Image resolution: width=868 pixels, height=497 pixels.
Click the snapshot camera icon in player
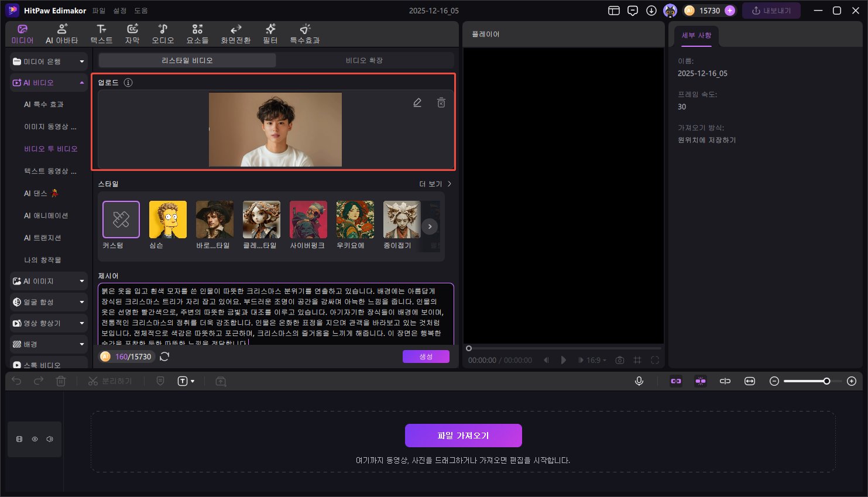pyautogui.click(x=620, y=360)
